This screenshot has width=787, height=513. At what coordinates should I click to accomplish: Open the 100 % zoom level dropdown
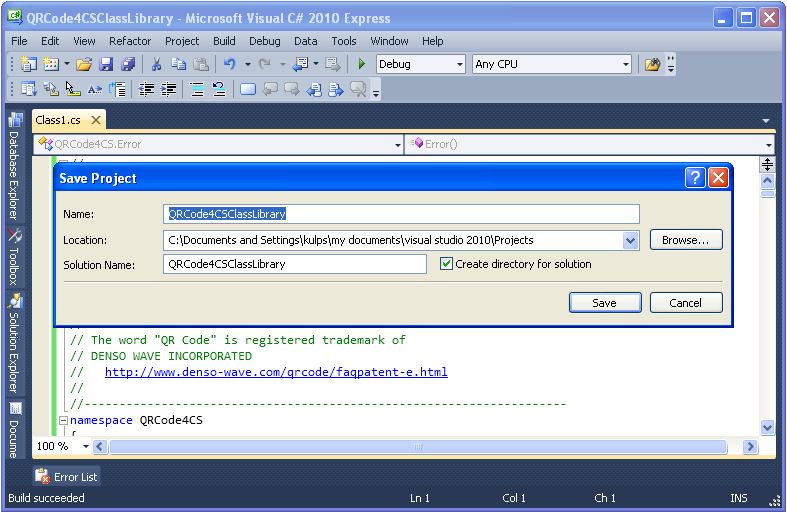point(86,446)
